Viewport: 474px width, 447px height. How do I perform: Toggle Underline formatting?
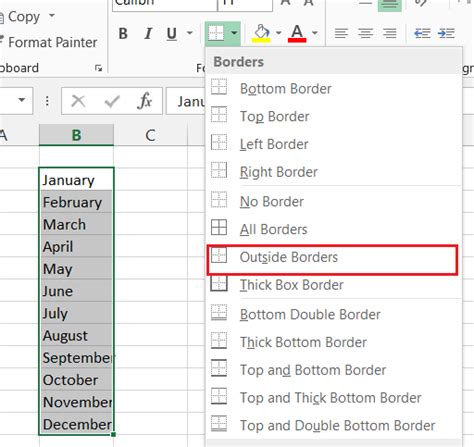click(x=172, y=33)
